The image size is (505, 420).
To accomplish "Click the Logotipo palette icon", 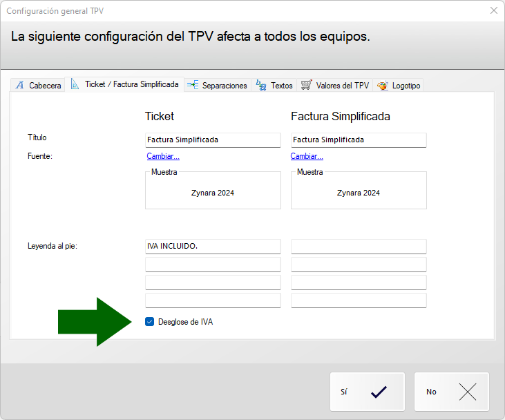I will (x=383, y=86).
